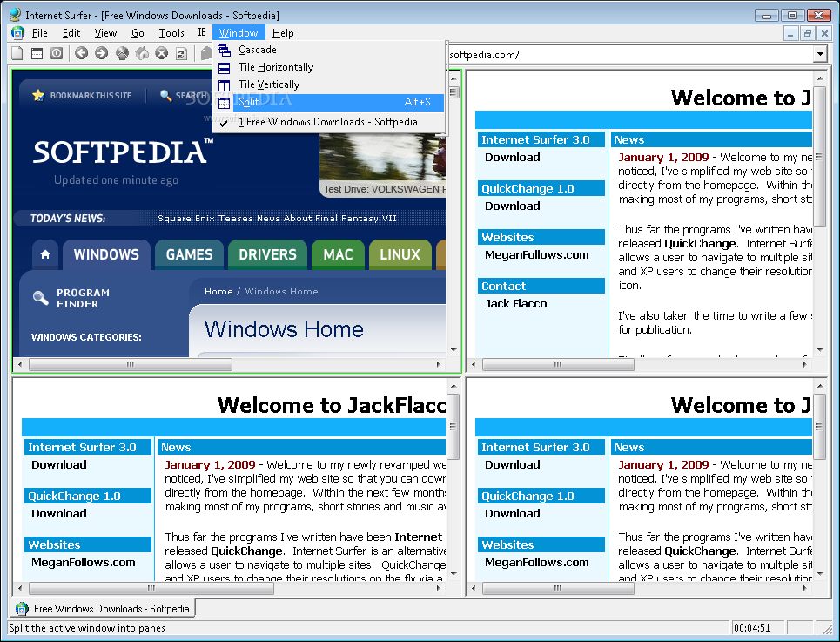Open the Tools menu

click(171, 33)
